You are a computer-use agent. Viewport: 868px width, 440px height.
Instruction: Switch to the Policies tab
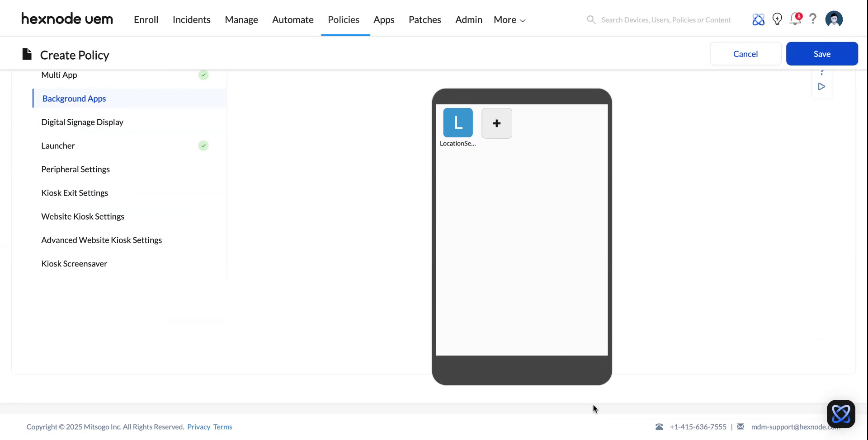pos(344,19)
